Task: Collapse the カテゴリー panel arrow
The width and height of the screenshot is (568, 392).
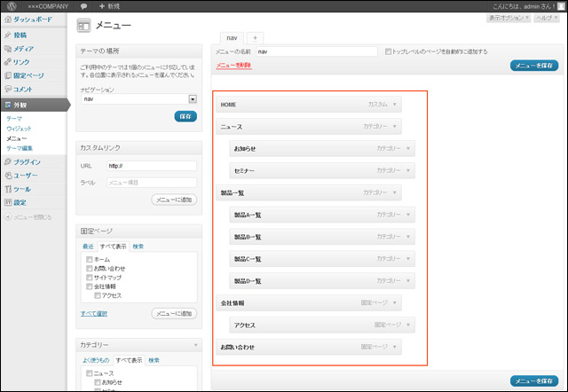Action: (x=195, y=345)
